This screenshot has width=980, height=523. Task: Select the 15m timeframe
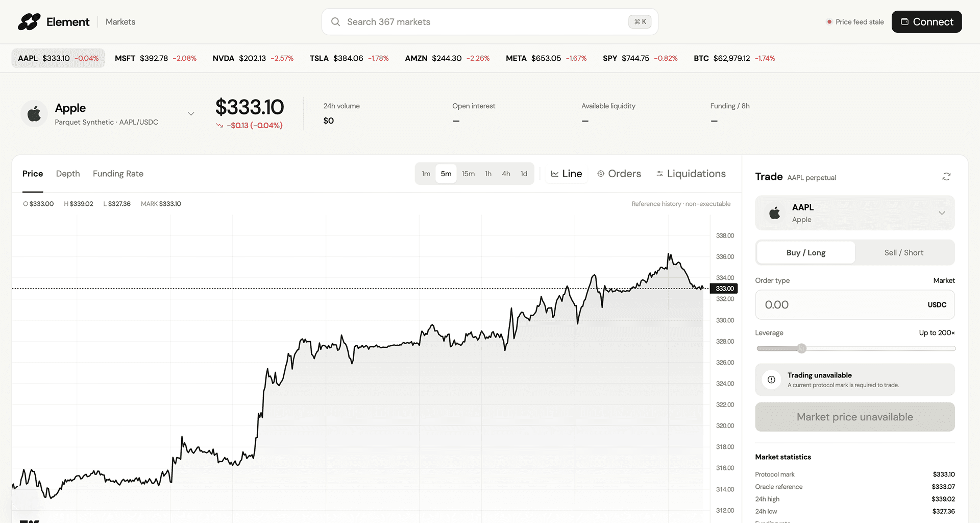point(468,174)
